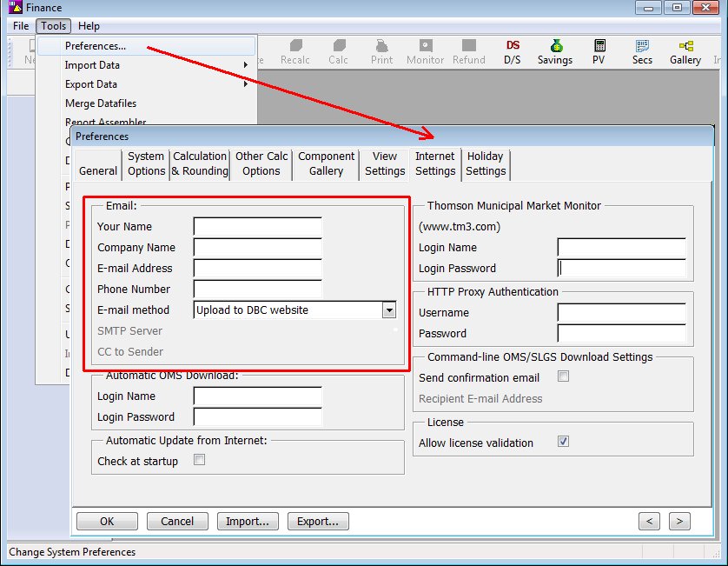
Task: Open the Gallery toolbar icon
Action: tap(685, 51)
